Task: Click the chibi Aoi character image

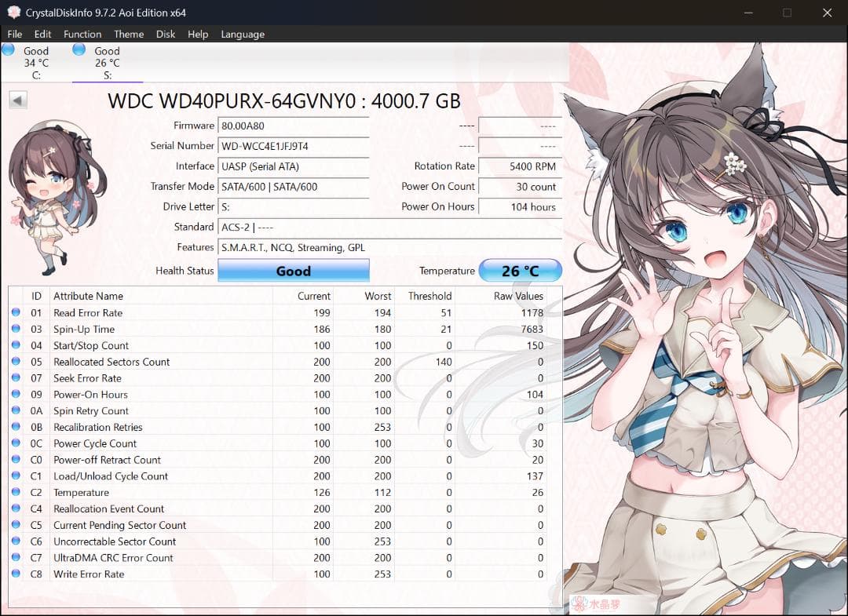Action: click(57, 197)
